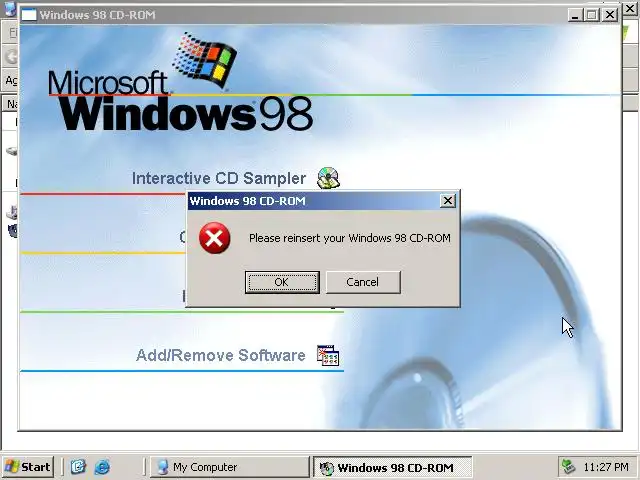The height and width of the screenshot is (480, 640).
Task: Close the main Windows 98 CD-ROM window
Action: pyautogui.click(x=610, y=15)
